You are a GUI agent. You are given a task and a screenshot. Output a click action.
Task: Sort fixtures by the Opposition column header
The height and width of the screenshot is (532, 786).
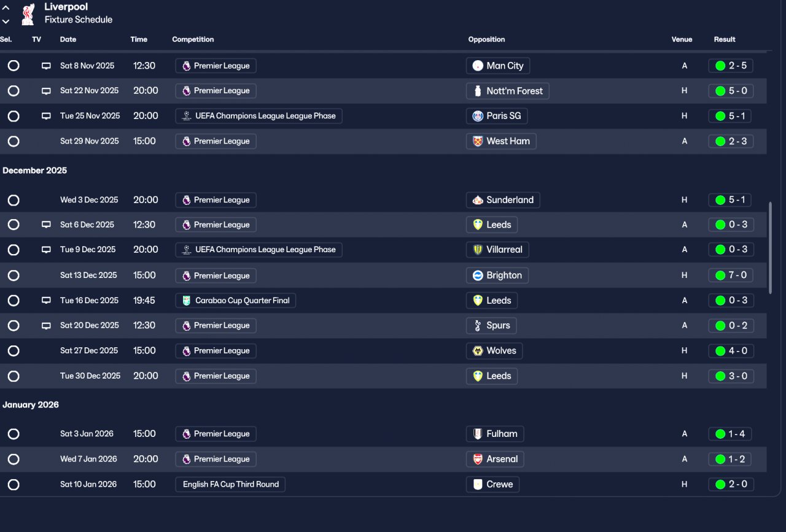pos(486,39)
